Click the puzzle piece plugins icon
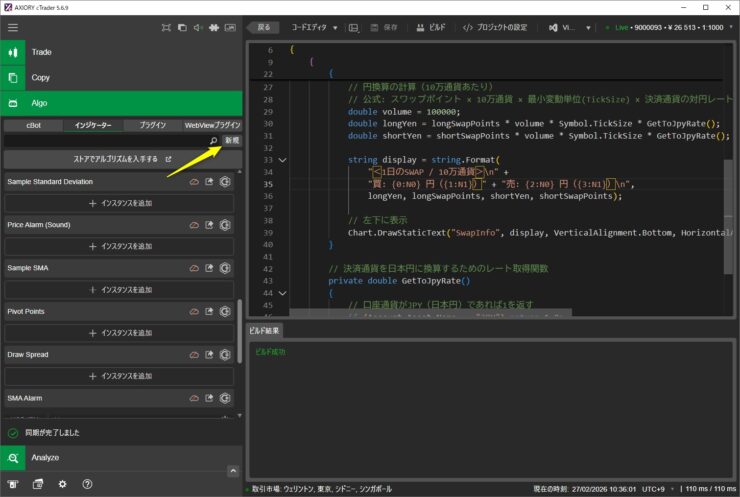The height and width of the screenshot is (497, 740). click(x=215, y=27)
